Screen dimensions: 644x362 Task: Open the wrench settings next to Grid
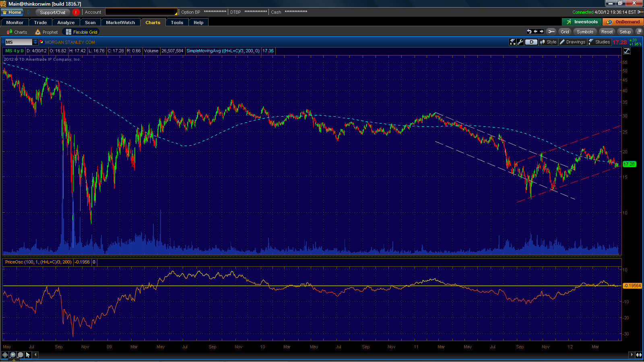click(551, 31)
